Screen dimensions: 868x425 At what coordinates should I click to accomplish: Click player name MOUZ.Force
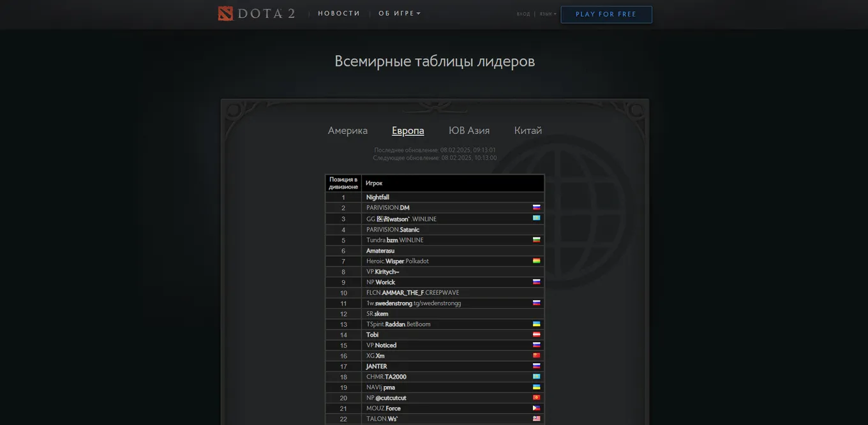coord(384,408)
